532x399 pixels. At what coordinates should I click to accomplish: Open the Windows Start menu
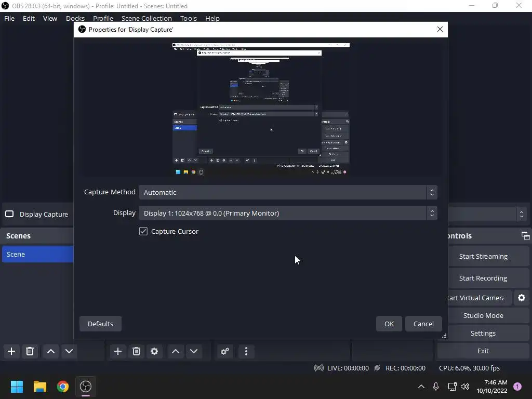[17, 387]
